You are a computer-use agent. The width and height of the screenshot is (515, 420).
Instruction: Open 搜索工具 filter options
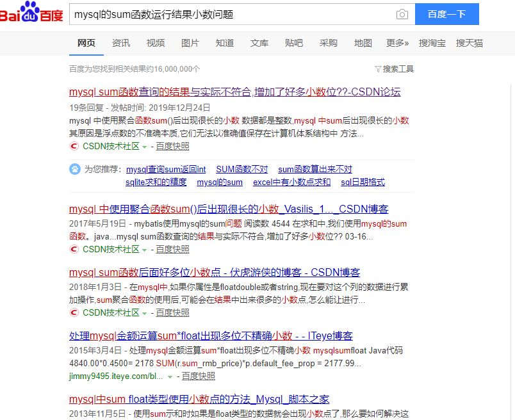click(x=398, y=69)
